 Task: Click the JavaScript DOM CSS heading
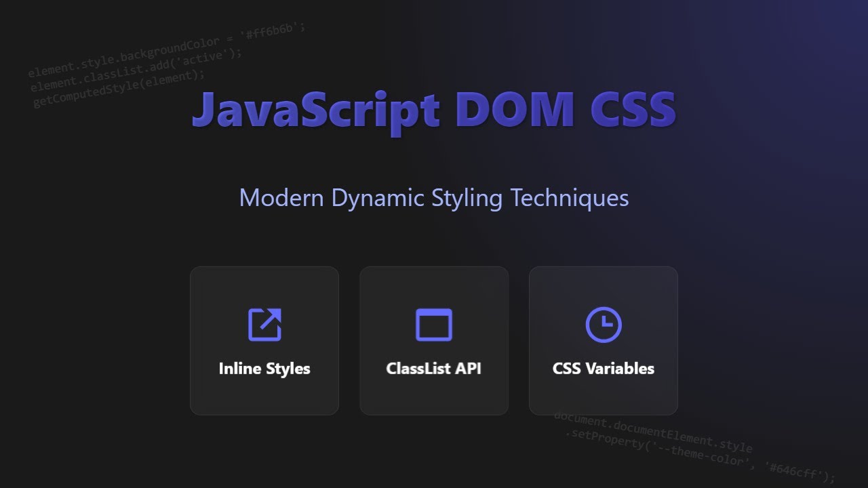tap(434, 110)
